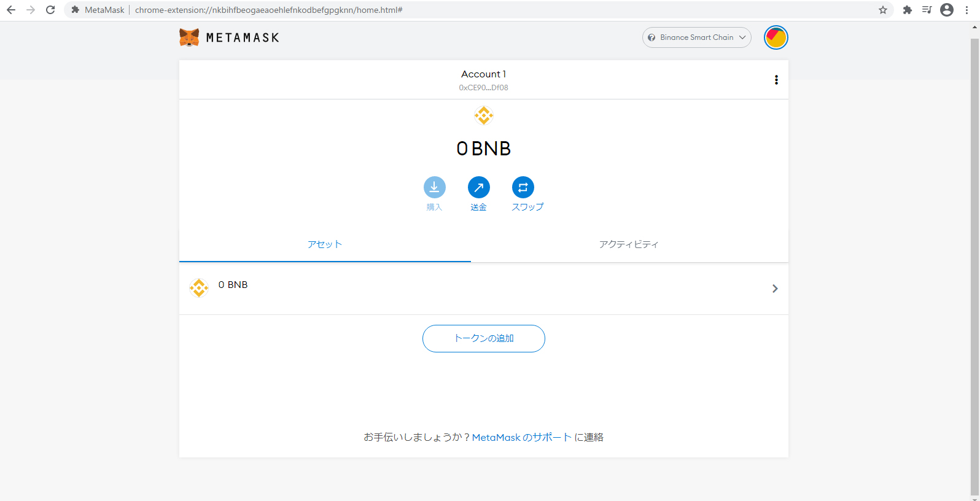
Task: Open the account options three-dot menu
Action: click(776, 80)
